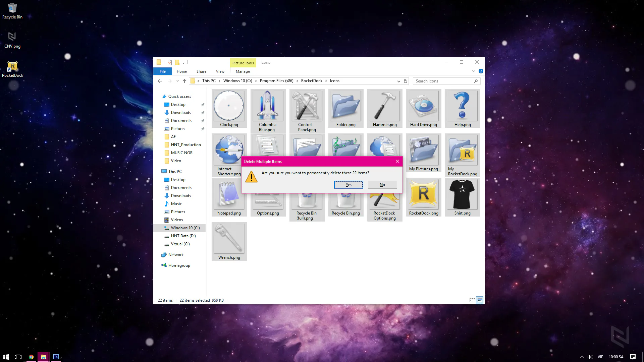644x362 pixels.
Task: Expand the address bar history dropdown
Action: 398,81
